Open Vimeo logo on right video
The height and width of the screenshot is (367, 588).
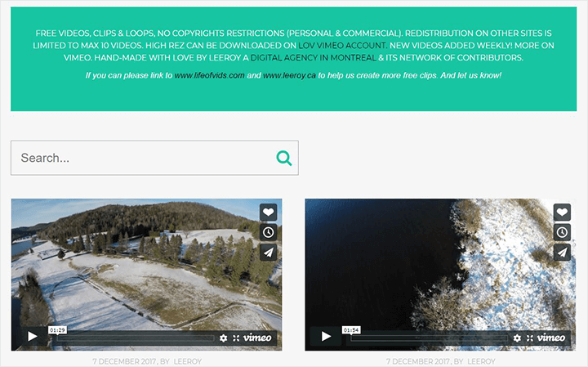(x=552, y=338)
